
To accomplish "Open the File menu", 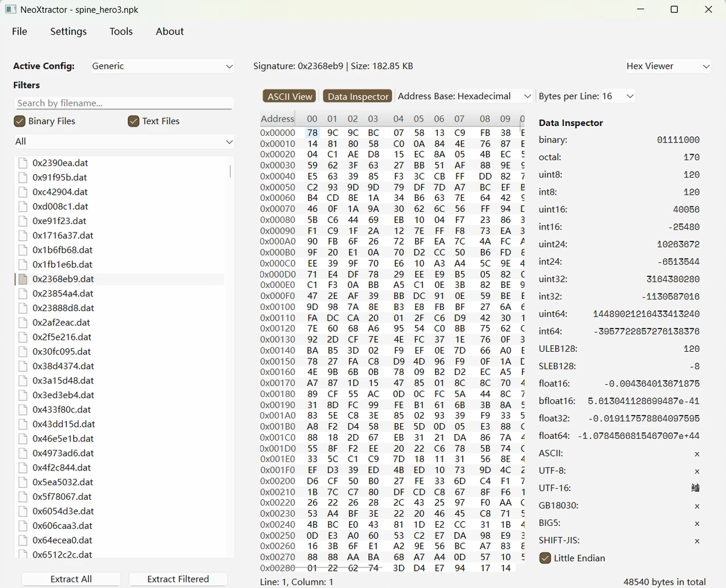I will [x=19, y=32].
